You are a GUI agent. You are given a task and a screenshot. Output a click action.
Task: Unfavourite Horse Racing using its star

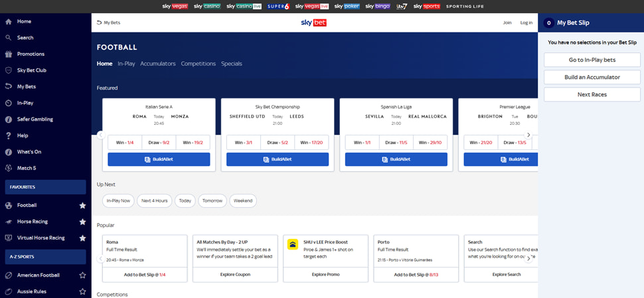tap(82, 222)
